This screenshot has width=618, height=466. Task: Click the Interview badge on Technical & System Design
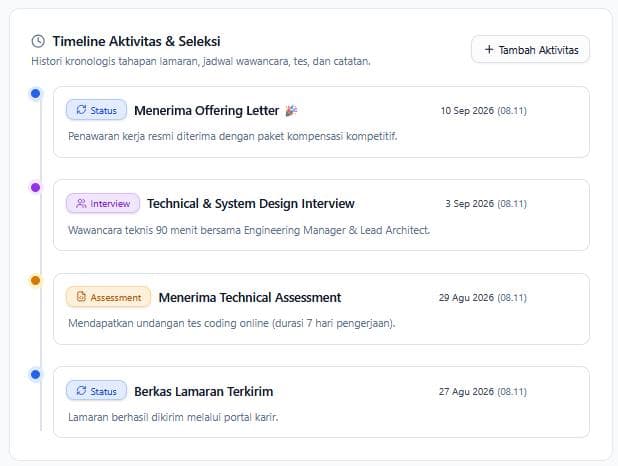coord(103,203)
